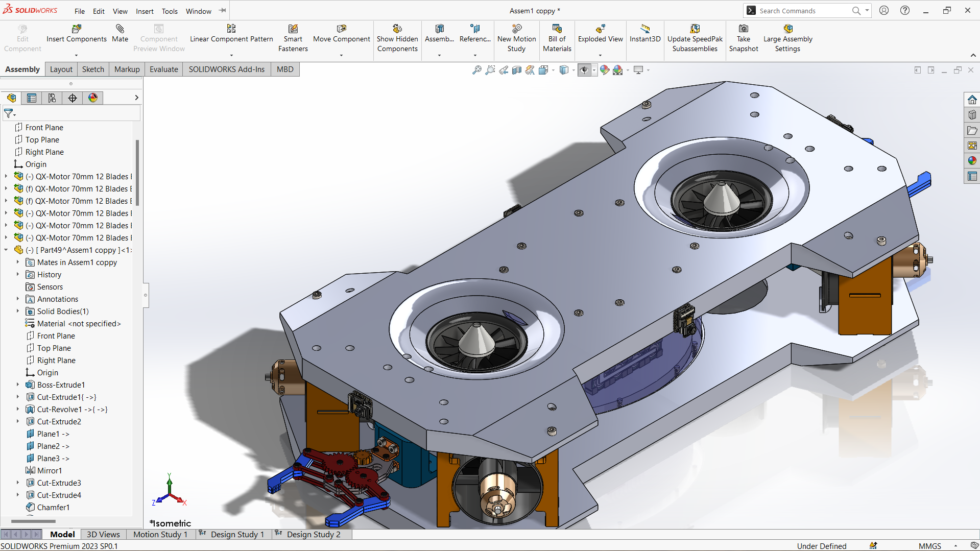Toggle Instant3D mode

pos(645,34)
